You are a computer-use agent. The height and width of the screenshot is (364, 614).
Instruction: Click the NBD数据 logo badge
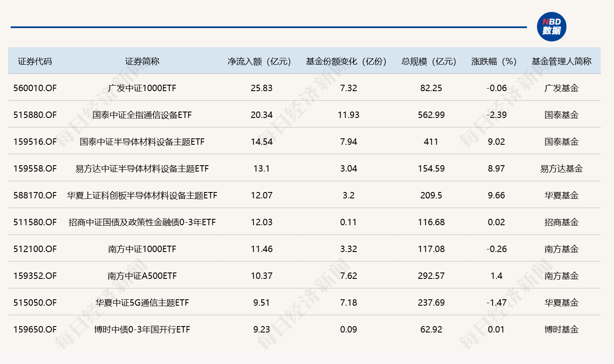551,27
